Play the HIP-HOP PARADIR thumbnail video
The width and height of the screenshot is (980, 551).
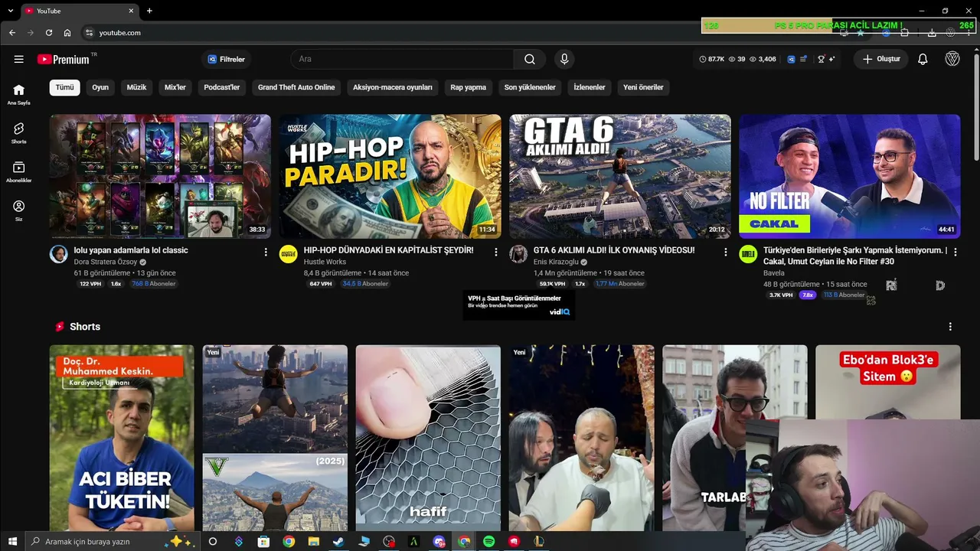[x=390, y=177]
